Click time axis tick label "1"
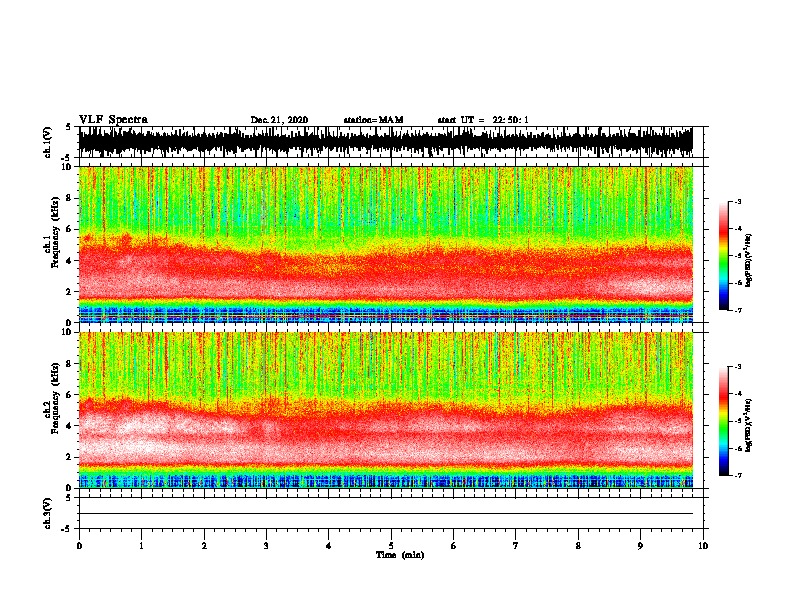Viewport: 792px width, 612px height. tap(142, 546)
